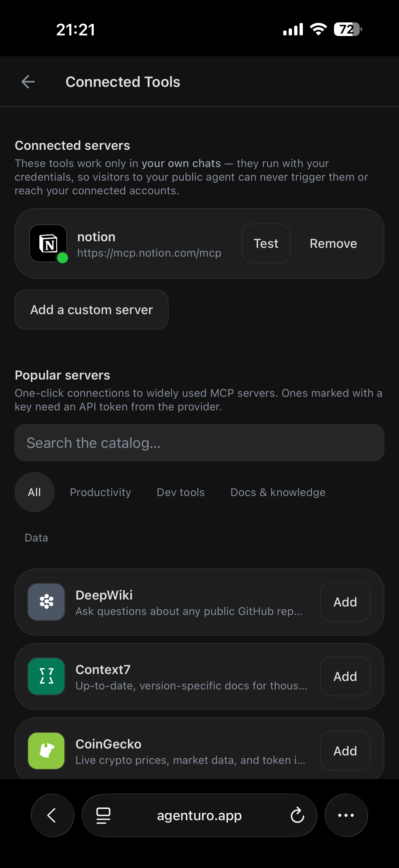This screenshot has width=399, height=868.
Task: Tap the Wi-Fi status icon
Action: (319, 29)
